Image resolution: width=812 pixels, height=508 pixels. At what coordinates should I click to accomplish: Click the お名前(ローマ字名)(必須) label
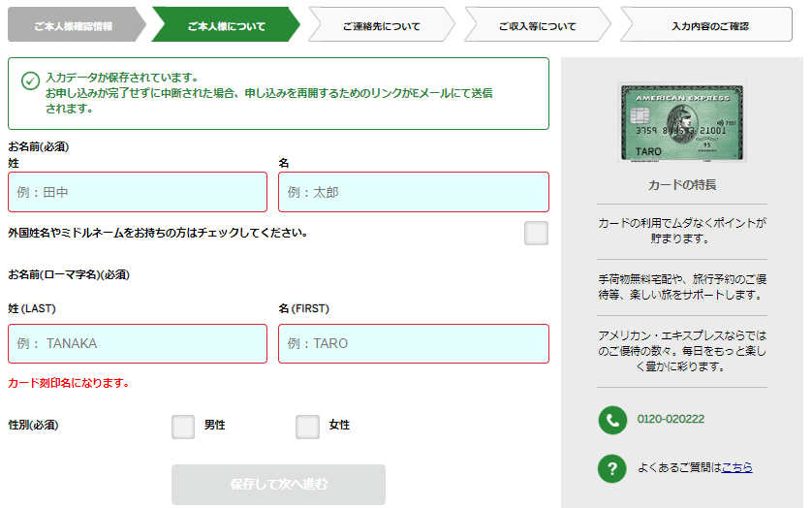(x=69, y=274)
